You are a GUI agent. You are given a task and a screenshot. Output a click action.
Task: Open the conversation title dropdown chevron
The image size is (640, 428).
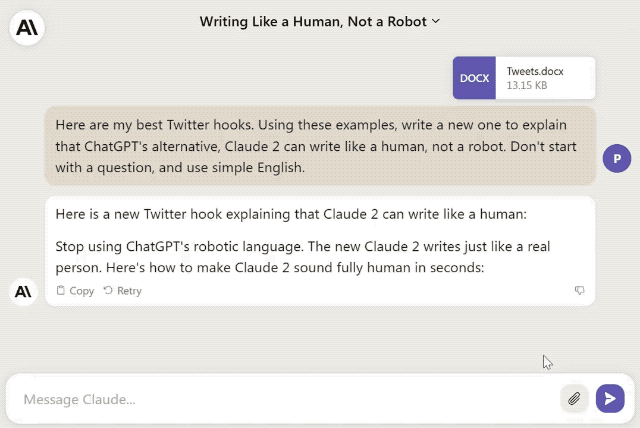(x=436, y=21)
